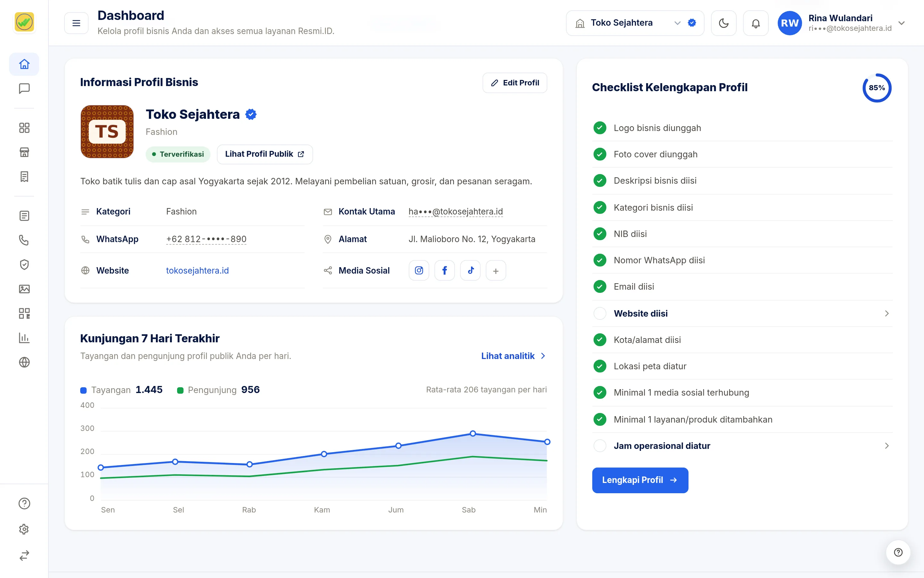
Task: Open the home icon in the sidebar
Action: (x=24, y=64)
